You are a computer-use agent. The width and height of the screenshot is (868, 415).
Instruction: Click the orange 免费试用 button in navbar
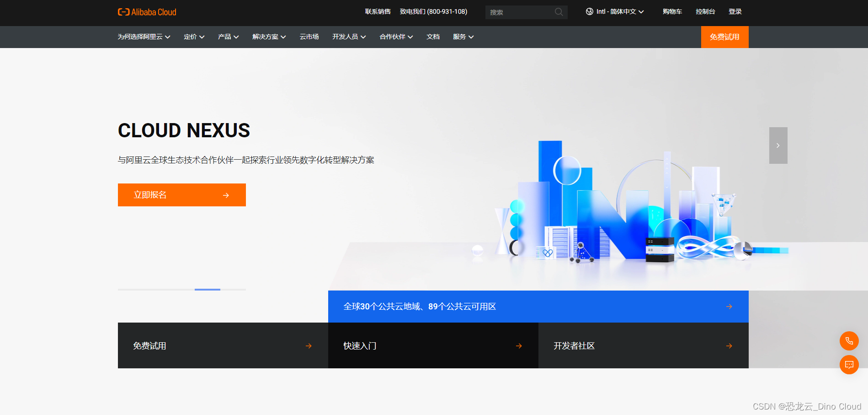coord(725,37)
